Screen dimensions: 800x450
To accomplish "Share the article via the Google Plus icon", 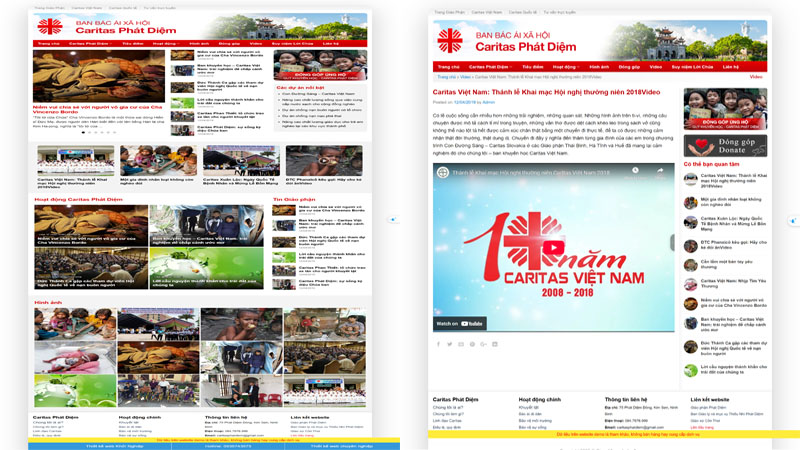I will 483,344.
